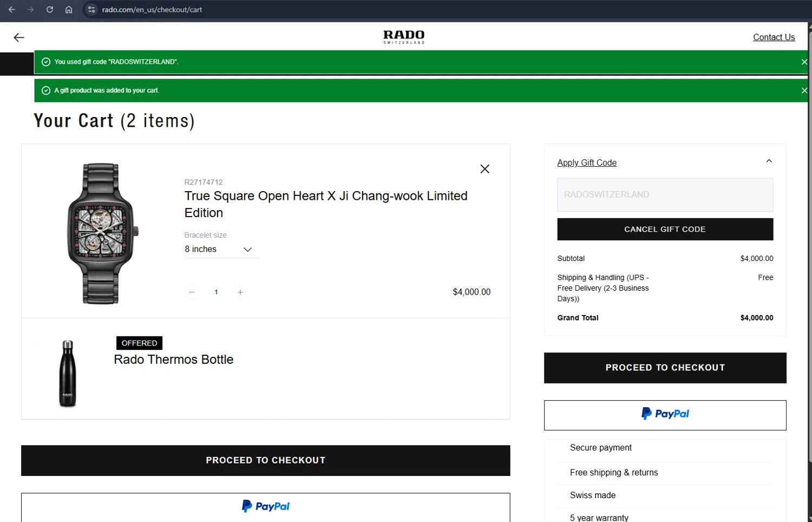Click the 5 year warranty item

(599, 518)
